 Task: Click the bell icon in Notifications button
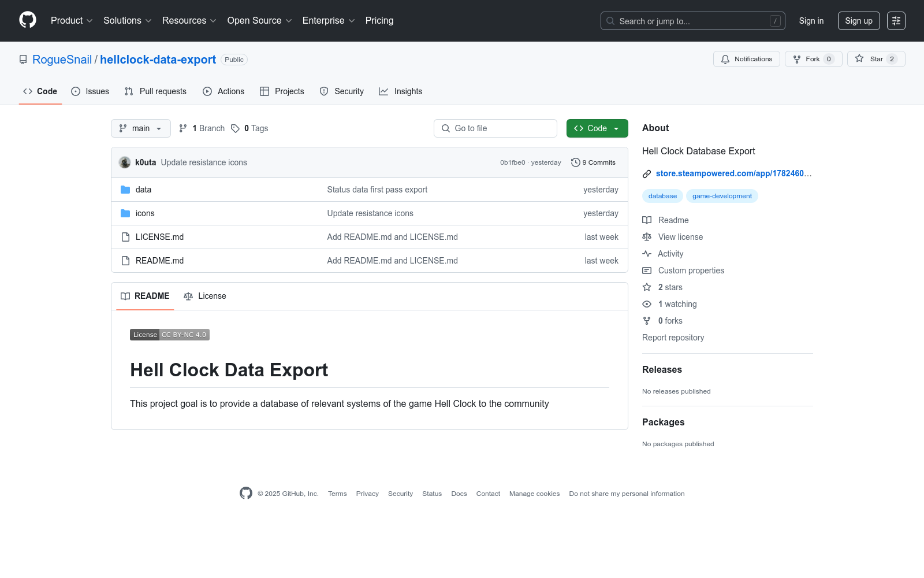pyautogui.click(x=725, y=59)
